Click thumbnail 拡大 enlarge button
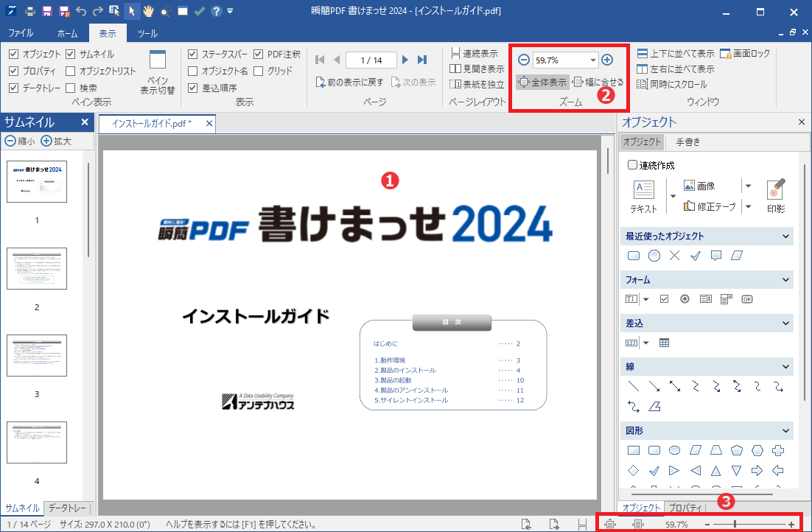Viewport: 812px width, 532px height. click(x=56, y=141)
